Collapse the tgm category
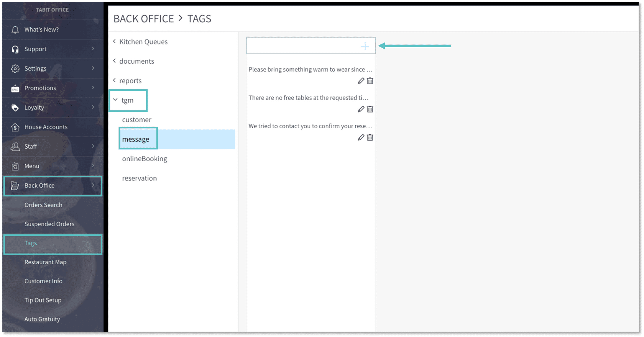644x337 pixels. [x=115, y=100]
